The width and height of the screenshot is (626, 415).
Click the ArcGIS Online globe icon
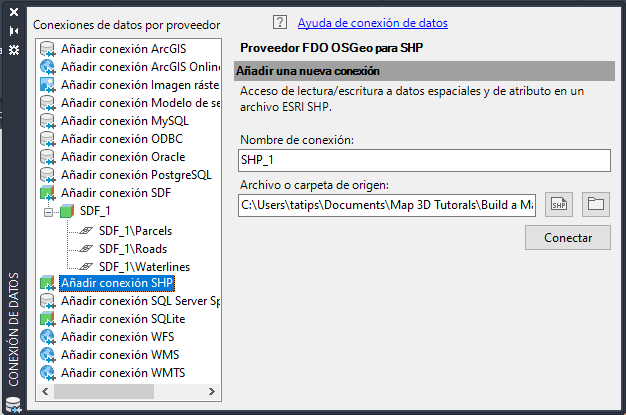47,67
